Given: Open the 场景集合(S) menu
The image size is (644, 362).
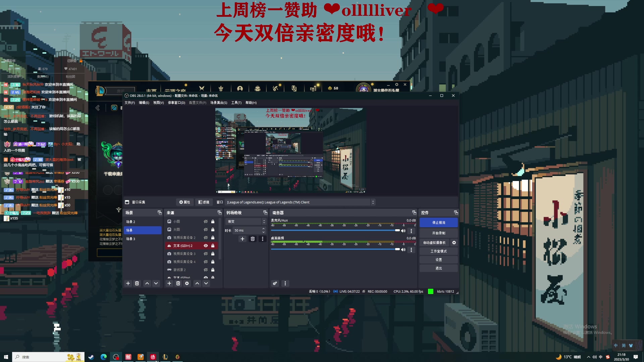Looking at the screenshot, I should pyautogui.click(x=219, y=103).
